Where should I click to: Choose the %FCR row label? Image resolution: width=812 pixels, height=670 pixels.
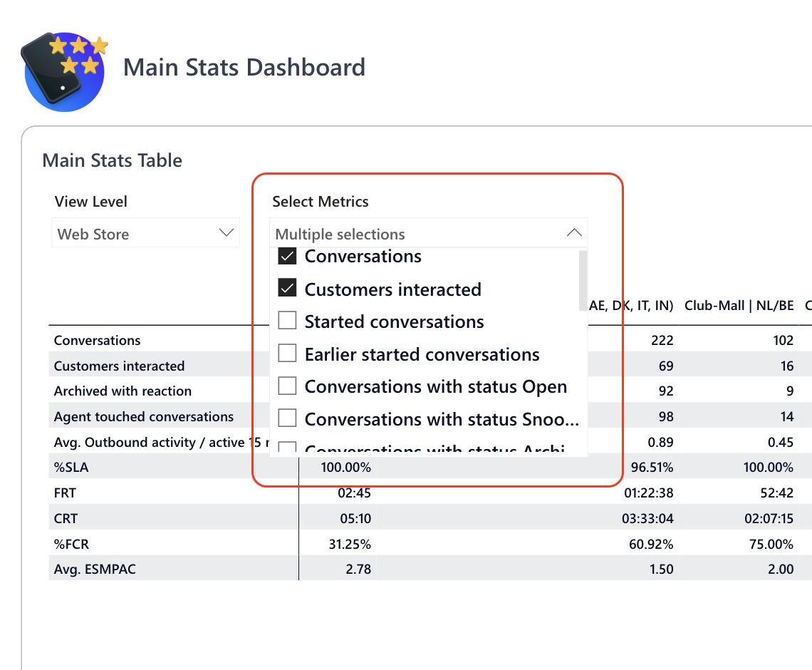(71, 545)
